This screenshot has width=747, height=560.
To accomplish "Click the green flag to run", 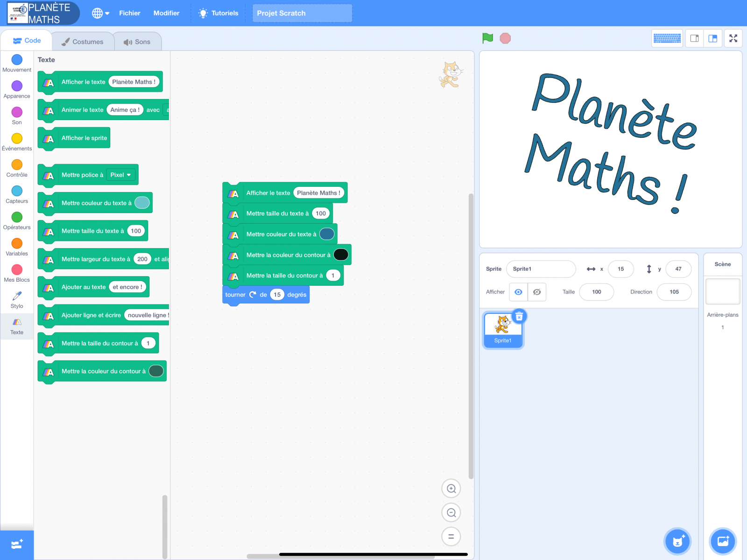I will (x=487, y=38).
